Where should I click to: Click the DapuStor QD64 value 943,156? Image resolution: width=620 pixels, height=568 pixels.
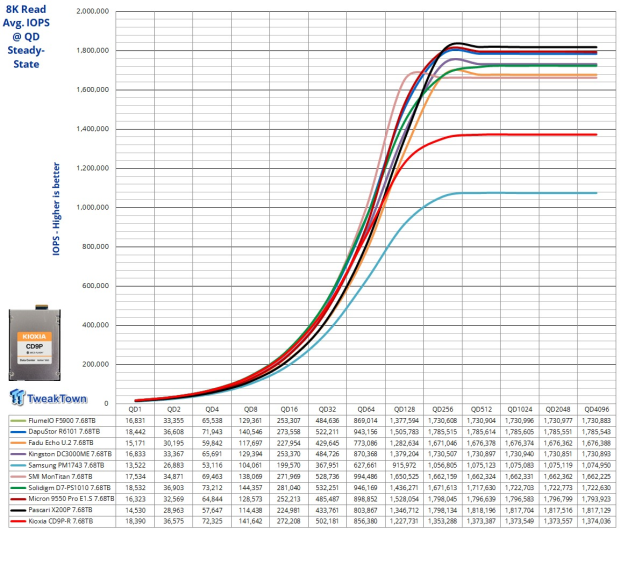pos(366,432)
